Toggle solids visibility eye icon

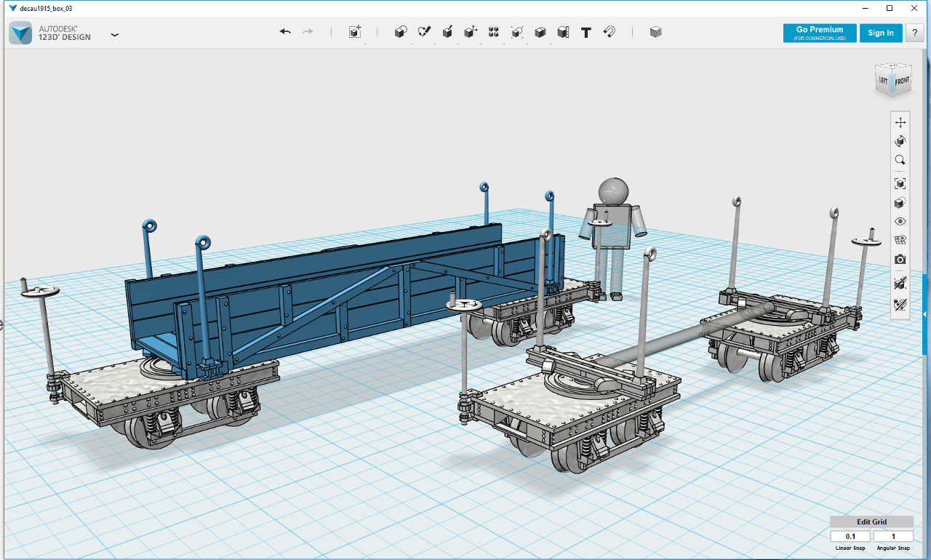click(x=900, y=221)
